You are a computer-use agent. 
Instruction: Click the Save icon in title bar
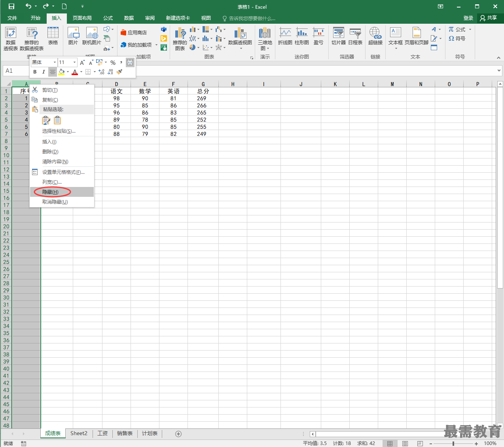point(11,6)
